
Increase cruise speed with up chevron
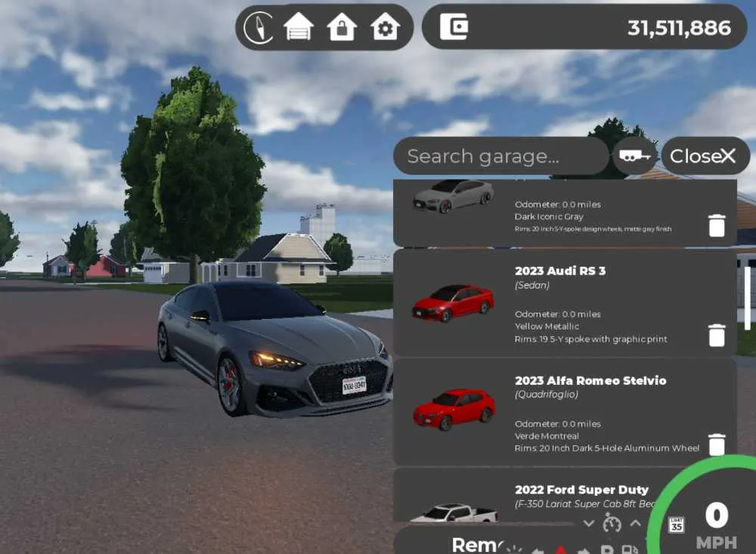pyautogui.click(x=636, y=523)
